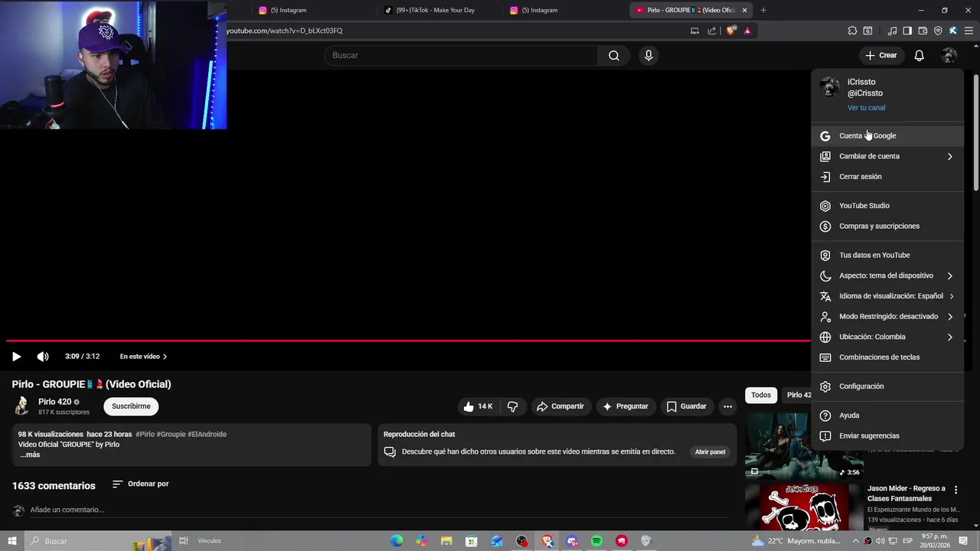Click the Enviar sugerencias feedback icon
Viewport: 980px width, 551px height.
coord(825,436)
